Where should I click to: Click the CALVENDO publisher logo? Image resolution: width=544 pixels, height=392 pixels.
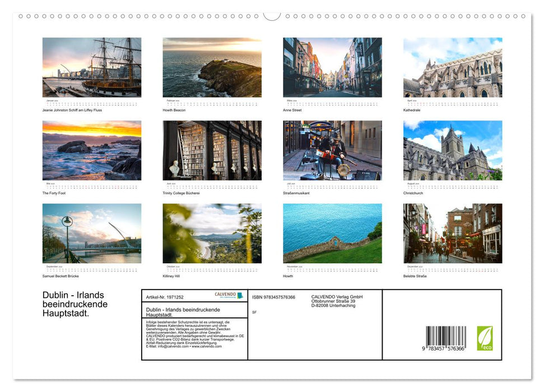point(225,295)
